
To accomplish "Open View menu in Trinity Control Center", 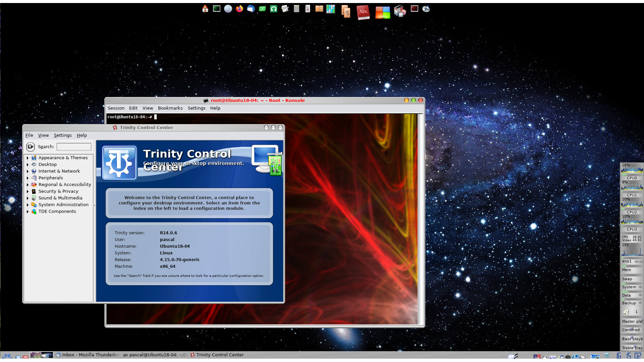I will 43,135.
